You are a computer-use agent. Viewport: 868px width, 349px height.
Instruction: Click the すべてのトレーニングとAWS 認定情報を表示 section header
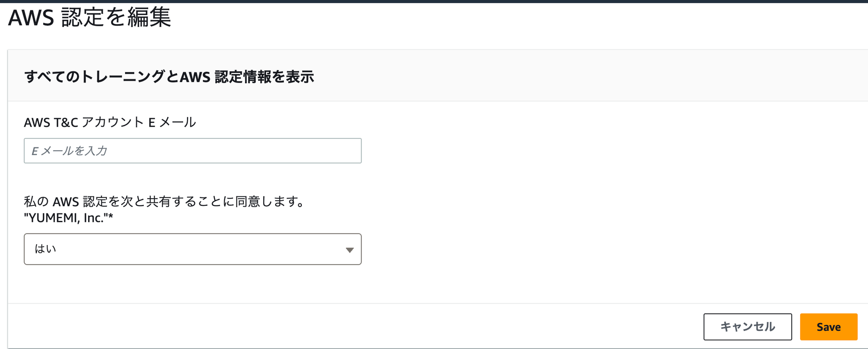pyautogui.click(x=169, y=77)
